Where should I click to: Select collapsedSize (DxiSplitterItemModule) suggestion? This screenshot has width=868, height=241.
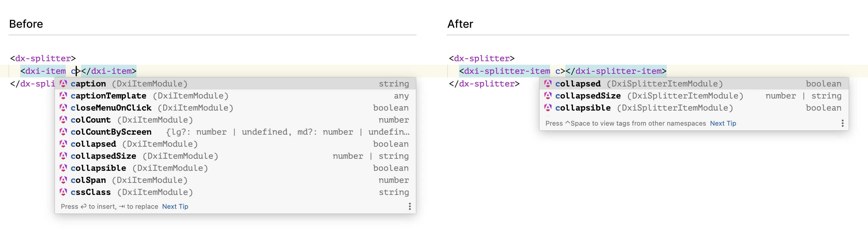tap(694, 95)
